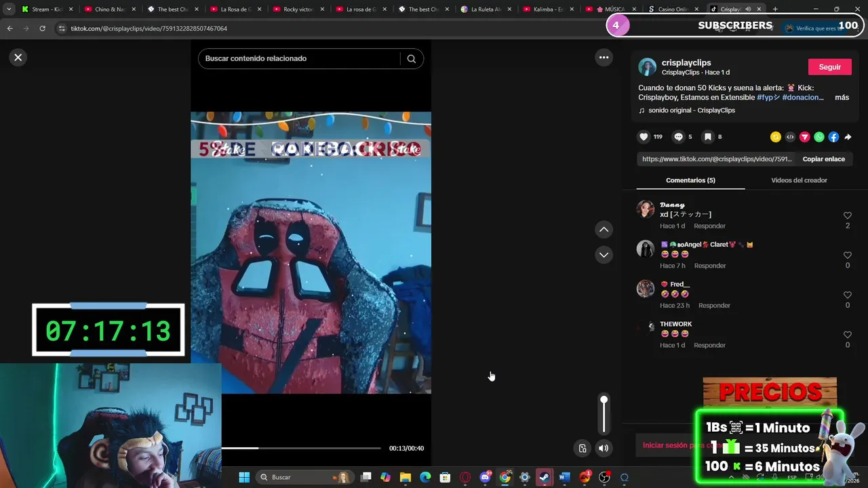Screen dimensions: 868x488
Task: Open Opera browser from the taskbar
Action: (465, 477)
